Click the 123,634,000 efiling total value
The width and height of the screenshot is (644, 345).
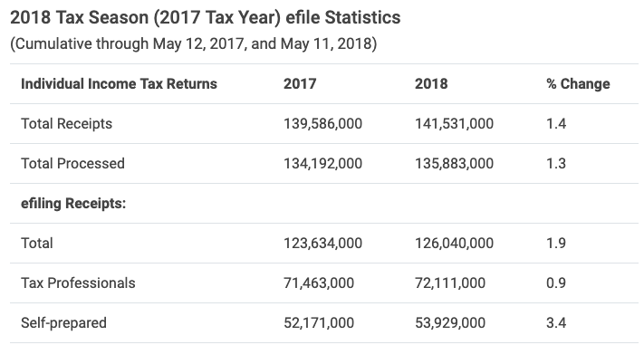point(322,244)
